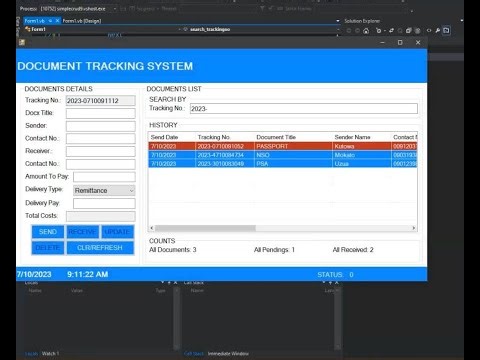
Task: Click the Forward arrow in Solution Explorer toolbar
Action: [357, 31]
